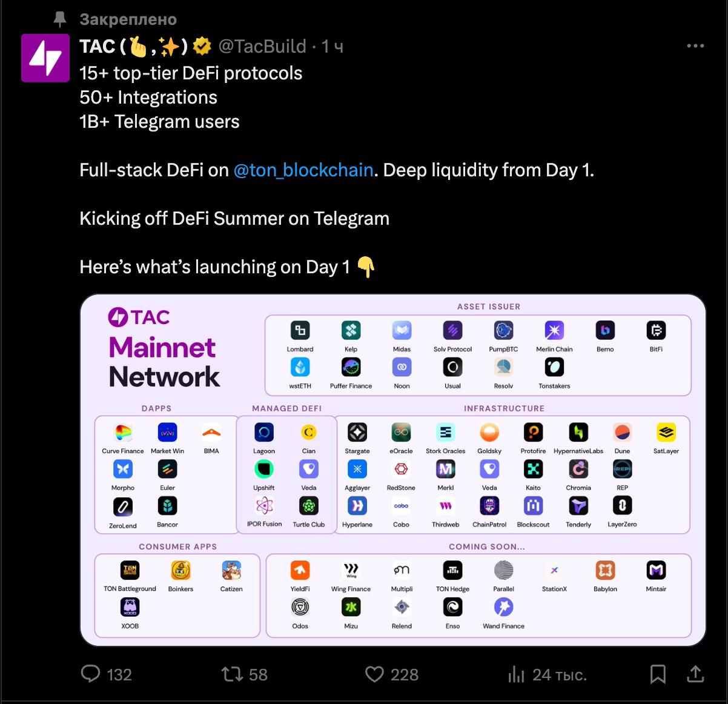Click the TAC display name
The height and width of the screenshot is (704, 728).
click(97, 47)
